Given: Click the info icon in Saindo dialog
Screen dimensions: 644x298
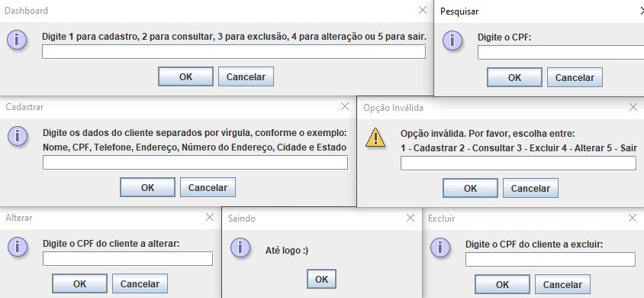Looking at the screenshot, I should [x=240, y=248].
